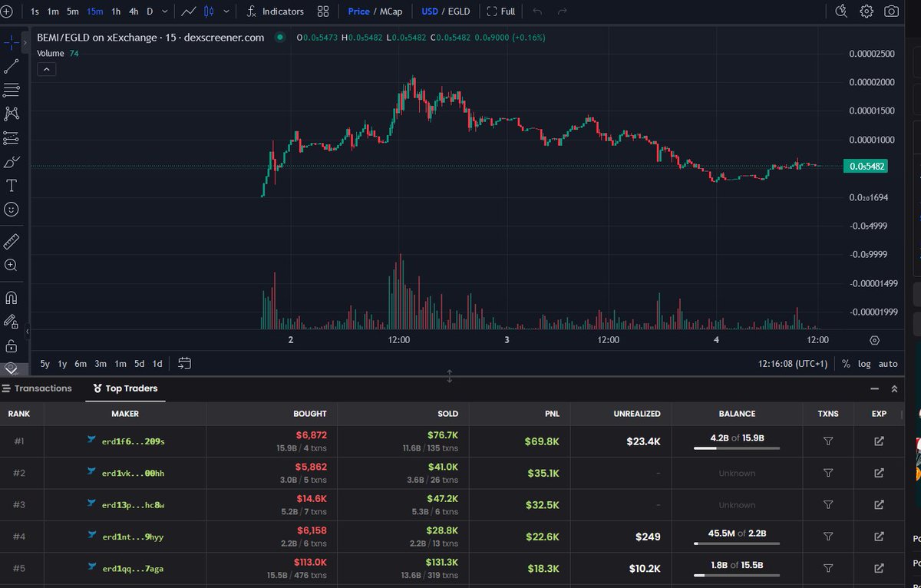The height and width of the screenshot is (588, 921).
Task: Select the 15m time interval
Action: coord(94,12)
